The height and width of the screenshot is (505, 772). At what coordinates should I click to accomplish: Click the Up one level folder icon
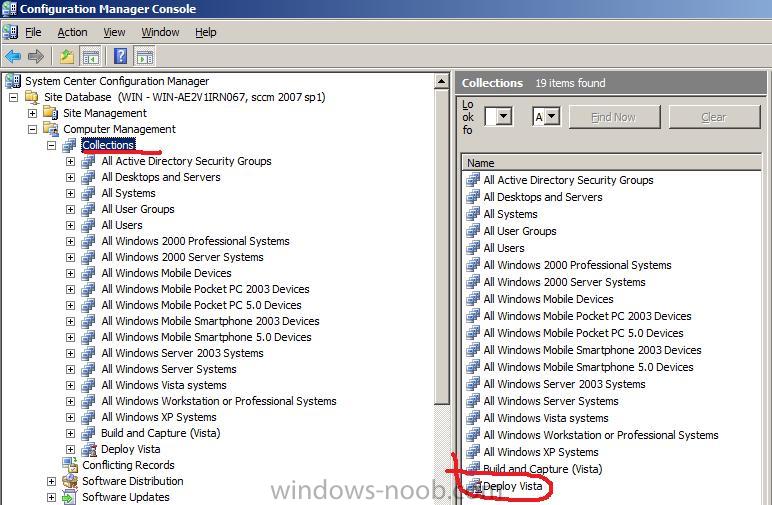[67, 56]
